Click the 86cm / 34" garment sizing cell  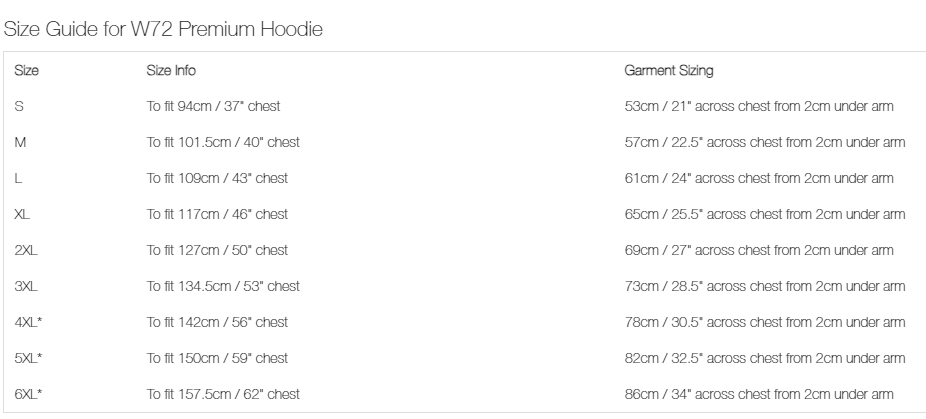click(x=759, y=395)
